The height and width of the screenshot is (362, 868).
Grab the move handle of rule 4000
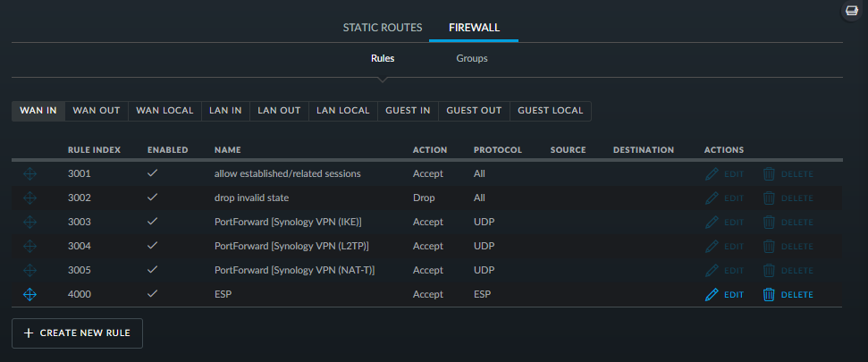[x=29, y=294]
